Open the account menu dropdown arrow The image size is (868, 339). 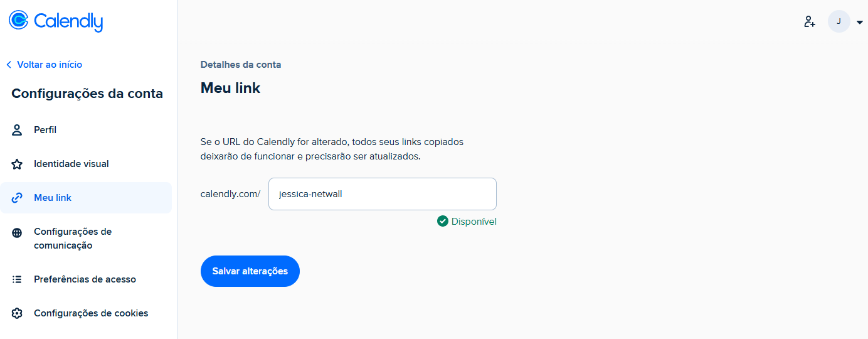pos(859,22)
